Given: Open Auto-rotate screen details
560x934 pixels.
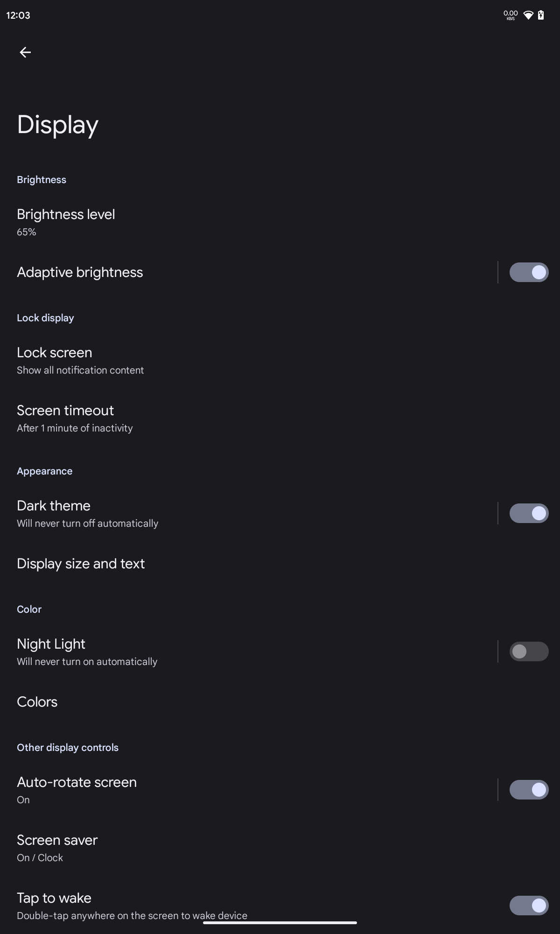Looking at the screenshot, I should [x=77, y=790].
